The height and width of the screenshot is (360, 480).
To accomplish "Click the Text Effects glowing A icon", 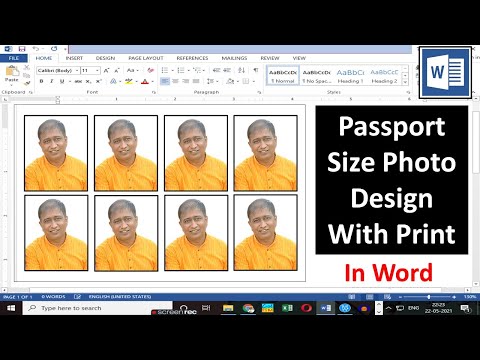I will [x=113, y=81].
